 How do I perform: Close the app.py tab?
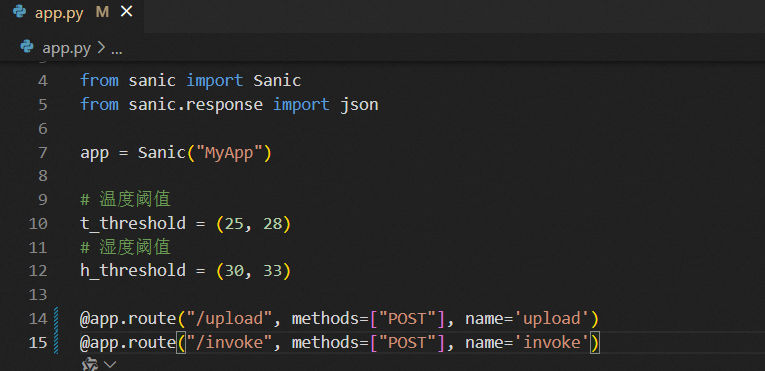[126, 12]
